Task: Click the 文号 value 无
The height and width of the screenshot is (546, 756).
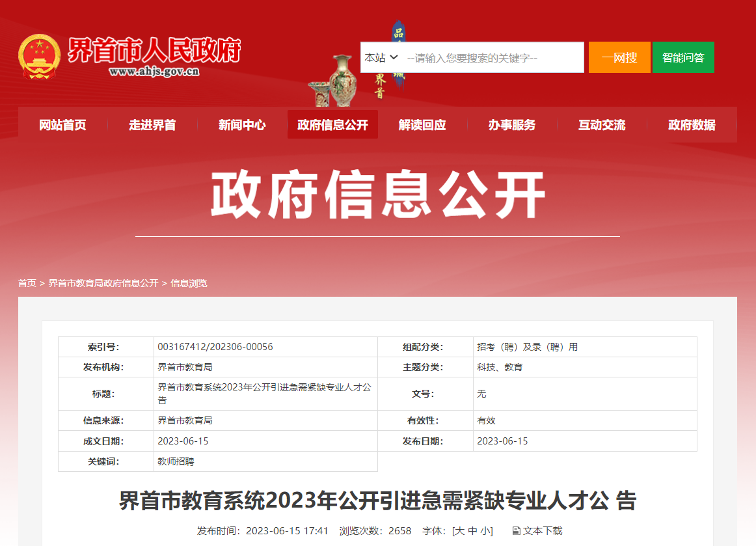Action: (x=481, y=394)
